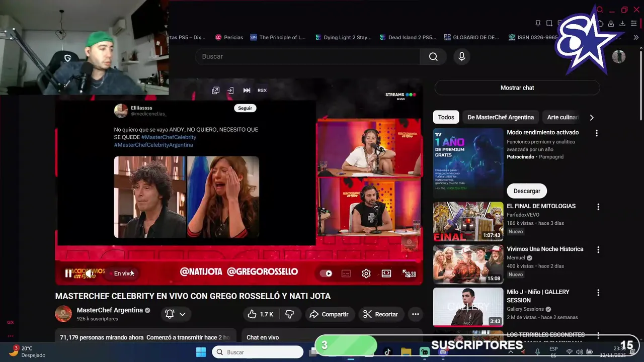Like the video with thumbs-up 1.7 K

260,314
